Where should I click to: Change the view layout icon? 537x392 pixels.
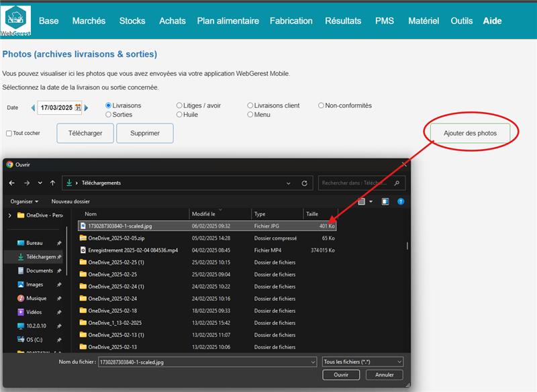point(361,201)
